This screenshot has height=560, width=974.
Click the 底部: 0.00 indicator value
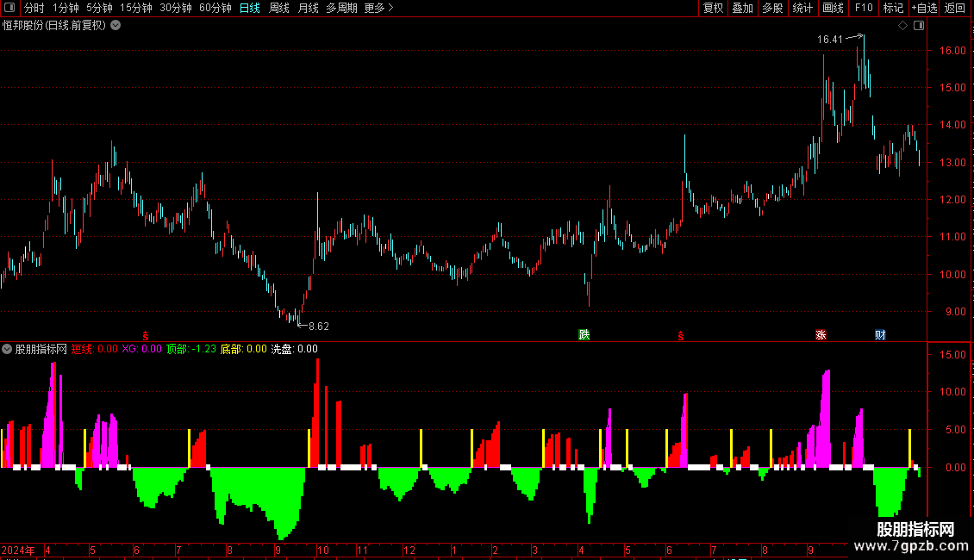pos(243,349)
